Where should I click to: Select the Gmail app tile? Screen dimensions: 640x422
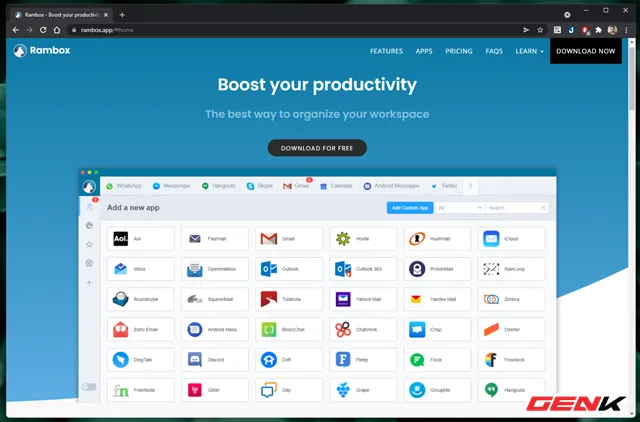coord(289,239)
